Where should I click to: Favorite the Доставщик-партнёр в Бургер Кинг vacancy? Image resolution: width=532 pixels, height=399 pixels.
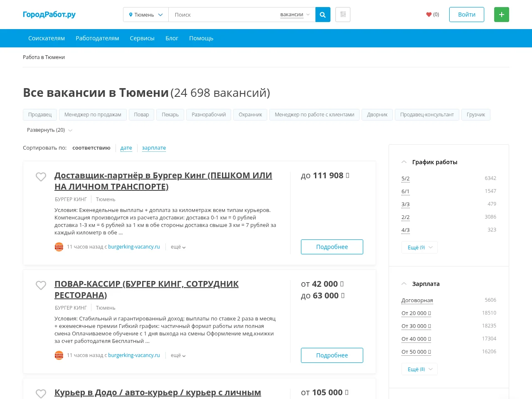click(x=41, y=177)
